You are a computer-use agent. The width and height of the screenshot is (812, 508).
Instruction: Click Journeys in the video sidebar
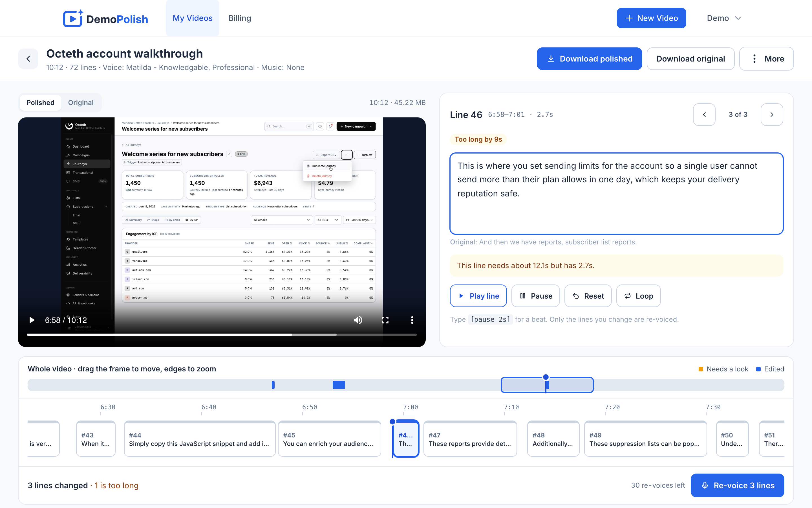click(87, 164)
